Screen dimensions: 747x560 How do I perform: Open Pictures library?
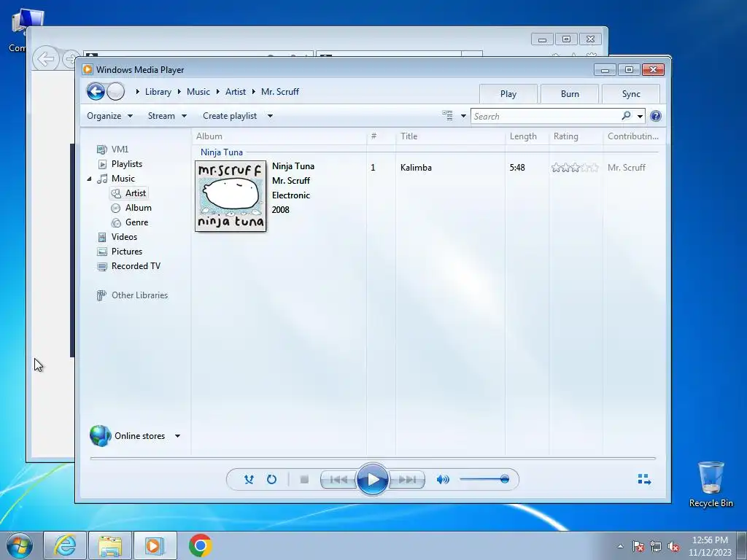tap(120, 252)
